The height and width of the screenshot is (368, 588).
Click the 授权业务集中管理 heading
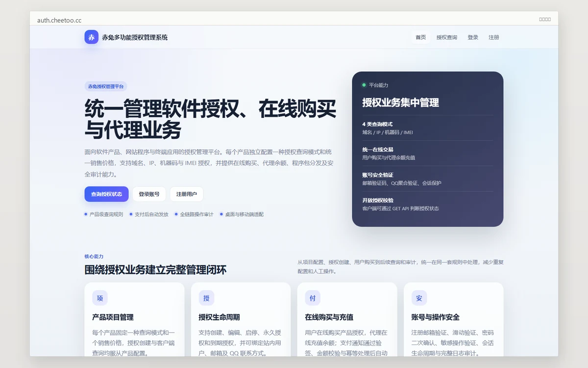coord(400,103)
